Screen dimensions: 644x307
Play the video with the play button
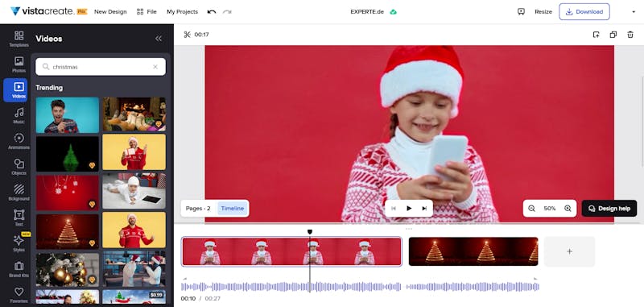[x=409, y=209]
